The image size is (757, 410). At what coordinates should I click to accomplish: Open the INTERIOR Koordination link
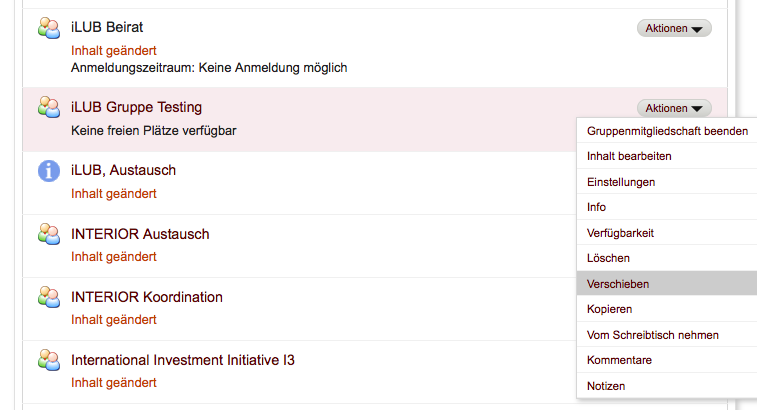147,297
